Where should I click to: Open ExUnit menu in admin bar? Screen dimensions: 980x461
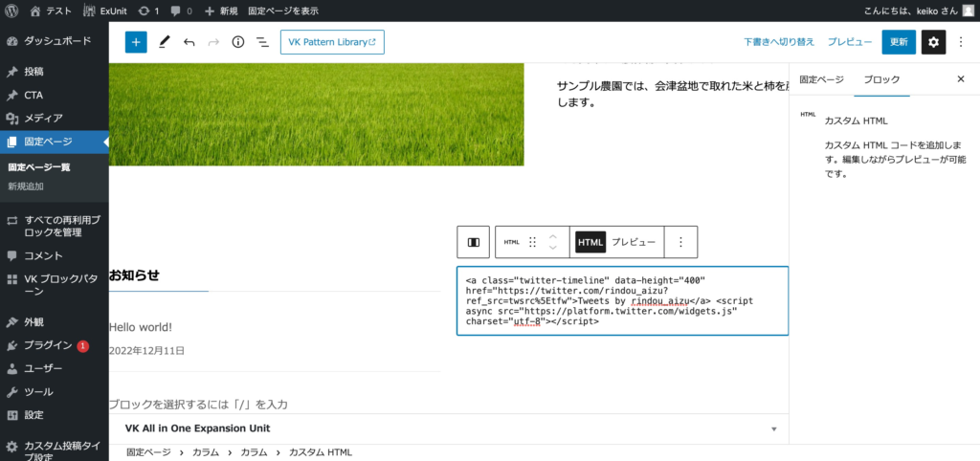click(105, 11)
